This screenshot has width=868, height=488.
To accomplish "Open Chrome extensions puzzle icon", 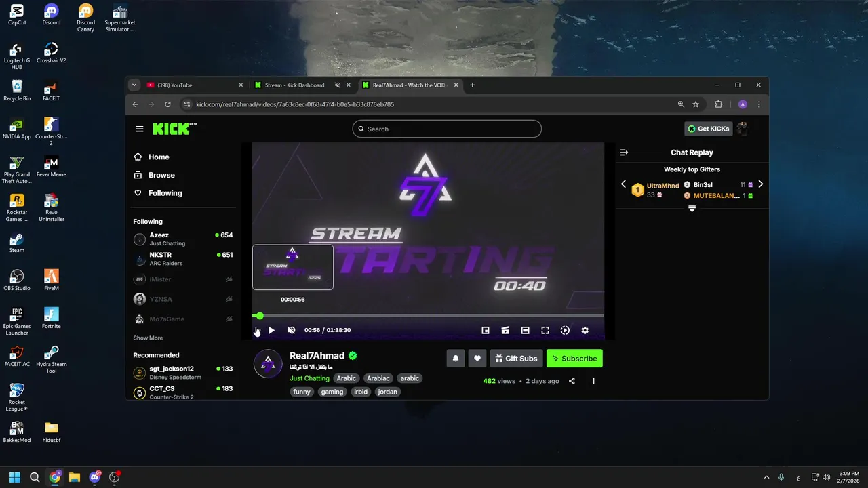I will click(719, 104).
